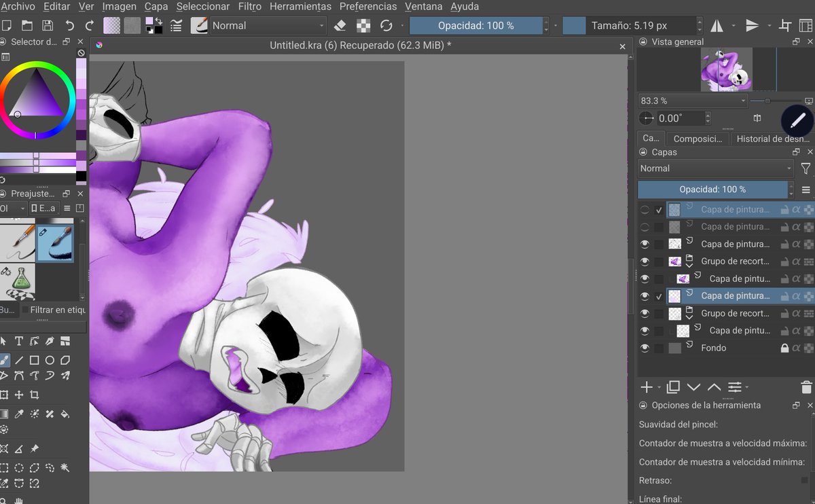This screenshot has height=504, width=815.
Task: Open an existing file icon
Action: [27, 26]
